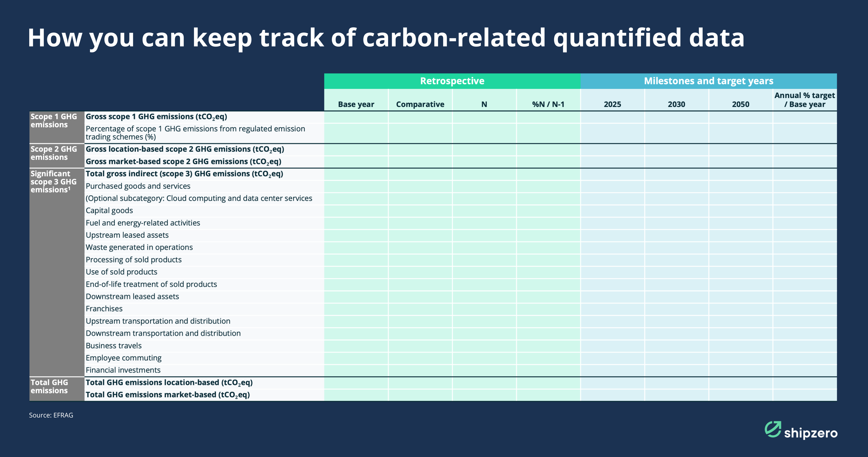Click the Source: EFRAG footnote

click(x=51, y=415)
